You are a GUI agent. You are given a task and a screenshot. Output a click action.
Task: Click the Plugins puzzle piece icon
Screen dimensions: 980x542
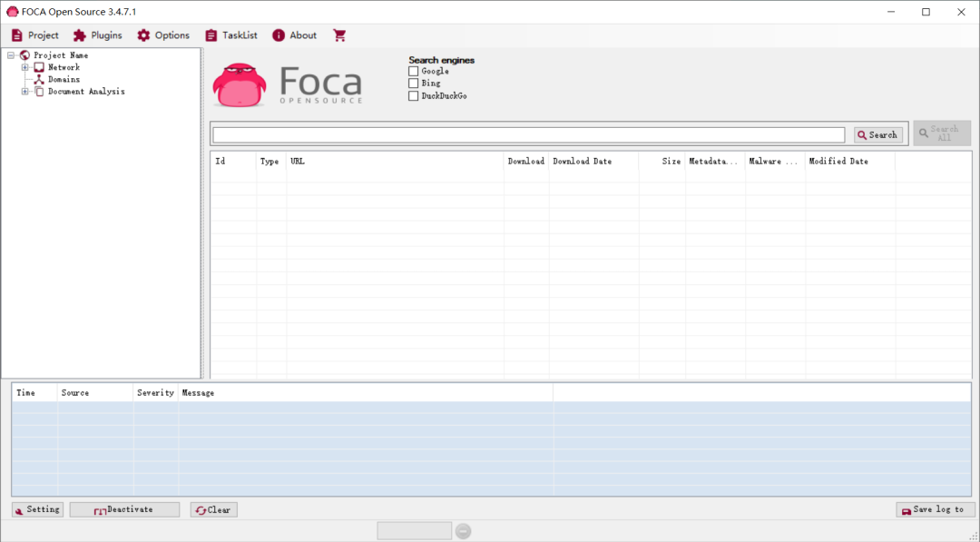pyautogui.click(x=79, y=35)
